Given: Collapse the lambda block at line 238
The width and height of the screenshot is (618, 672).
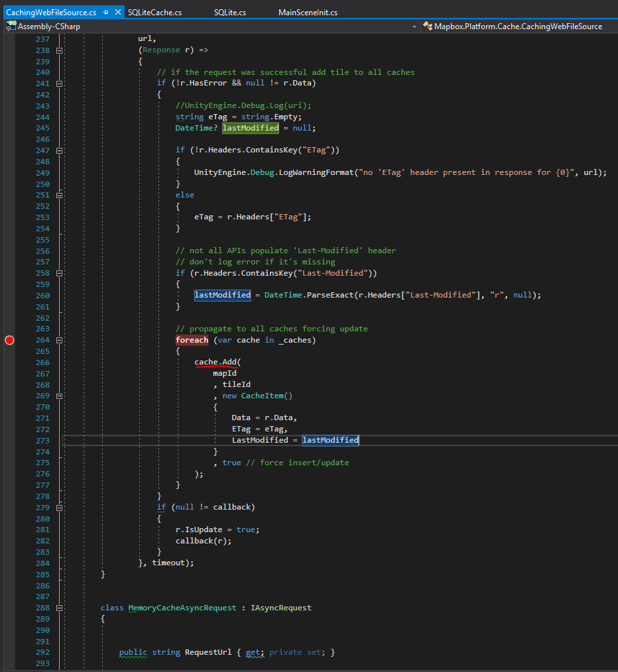Looking at the screenshot, I should tap(59, 50).
